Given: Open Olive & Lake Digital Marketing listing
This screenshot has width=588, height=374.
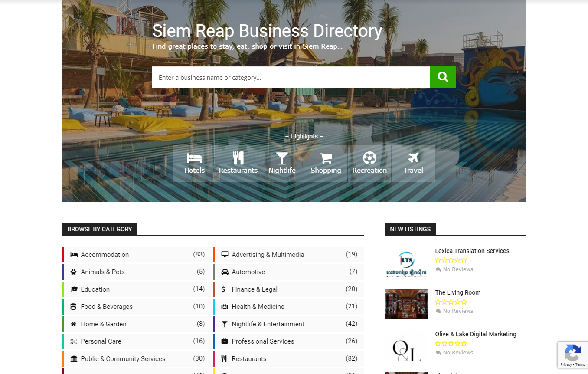Looking at the screenshot, I should pos(475,334).
